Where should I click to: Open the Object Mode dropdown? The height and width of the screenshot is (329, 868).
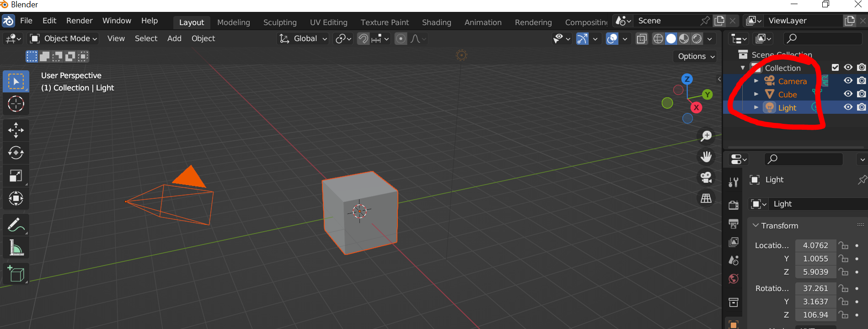(64, 39)
